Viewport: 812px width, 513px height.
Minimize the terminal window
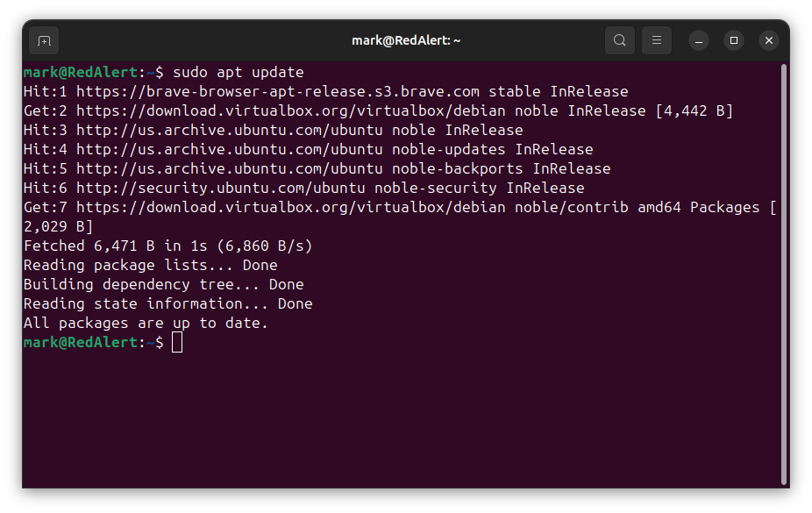pyautogui.click(x=699, y=40)
